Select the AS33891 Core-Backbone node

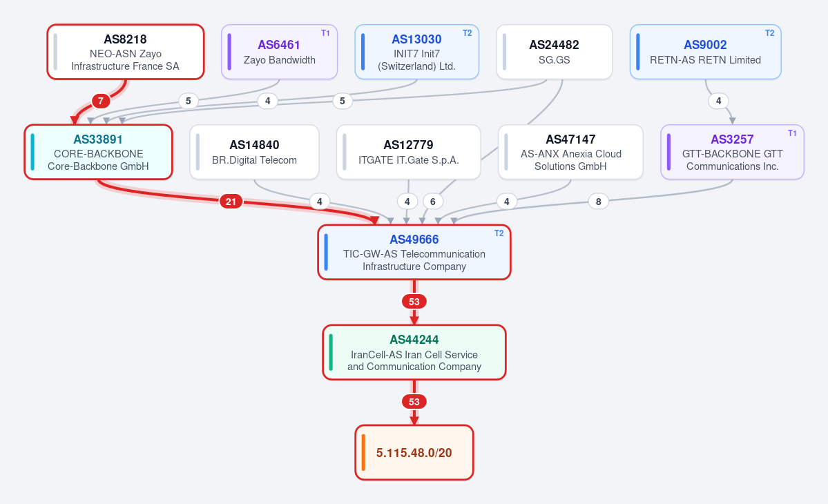[98, 152]
